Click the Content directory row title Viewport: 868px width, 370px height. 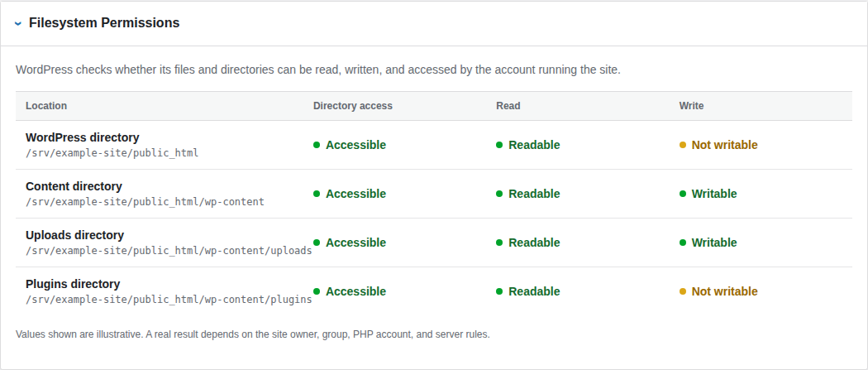74,186
